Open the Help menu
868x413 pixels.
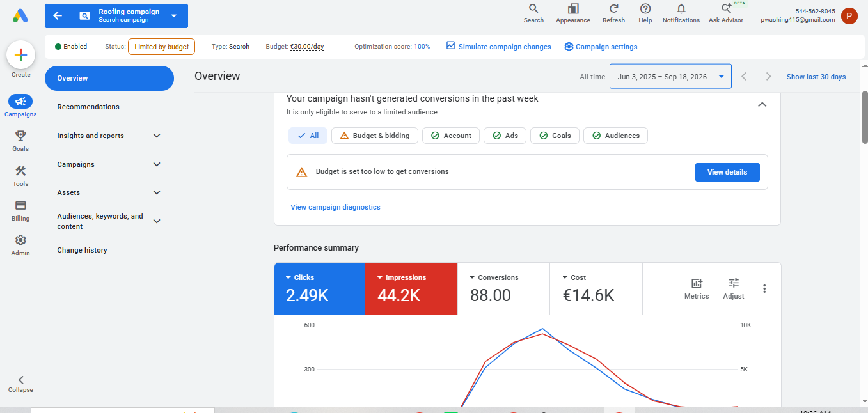click(645, 13)
